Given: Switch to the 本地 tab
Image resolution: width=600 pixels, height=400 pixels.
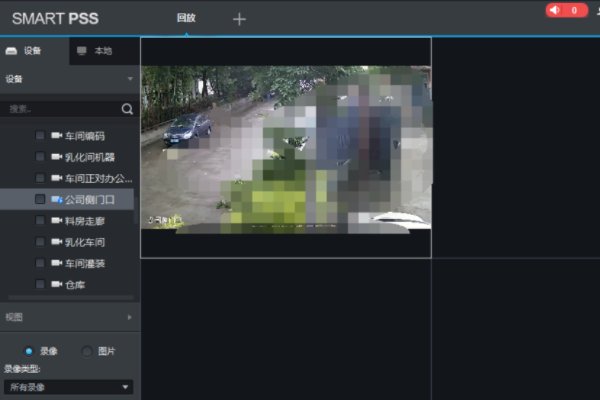Looking at the screenshot, I should tap(95, 50).
